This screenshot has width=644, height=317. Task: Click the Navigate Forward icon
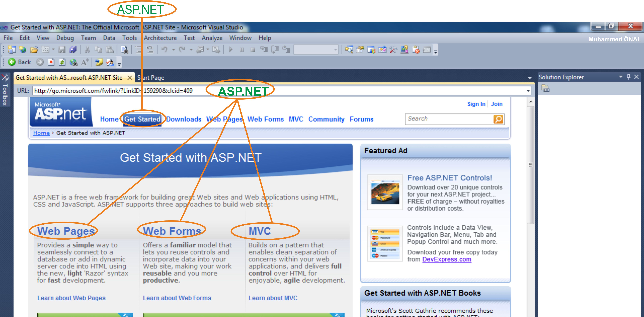click(x=216, y=50)
